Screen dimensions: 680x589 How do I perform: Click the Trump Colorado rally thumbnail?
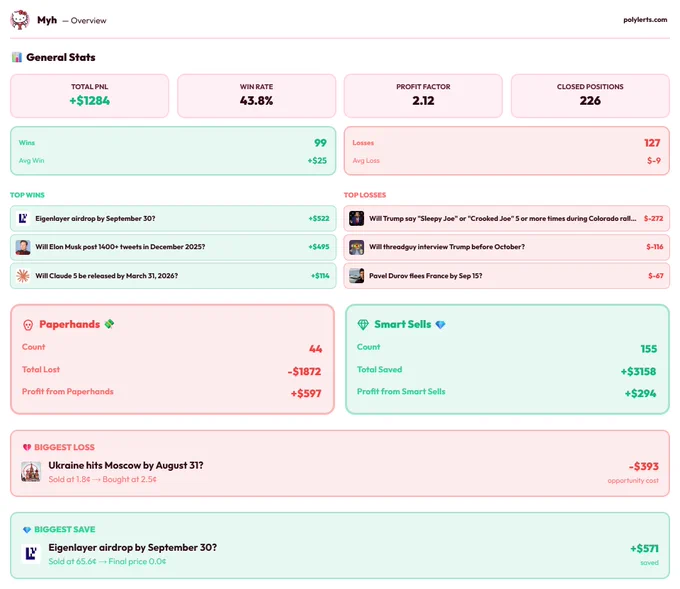tap(356, 218)
